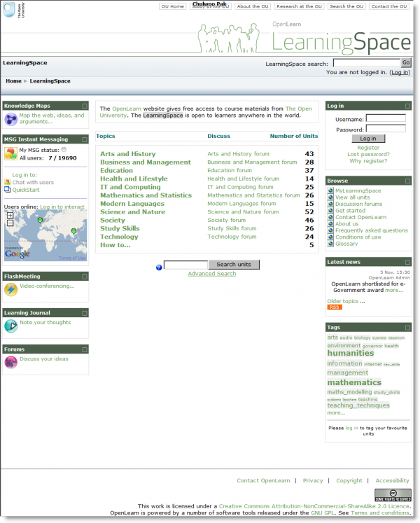The width and height of the screenshot is (420, 523).
Task: Open the Arts and History topic
Action: point(128,154)
